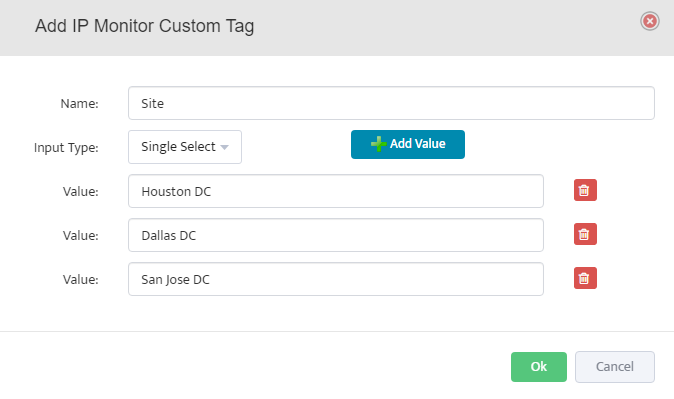Open the Single Select input type dropdown
674x399 pixels.
185,147
